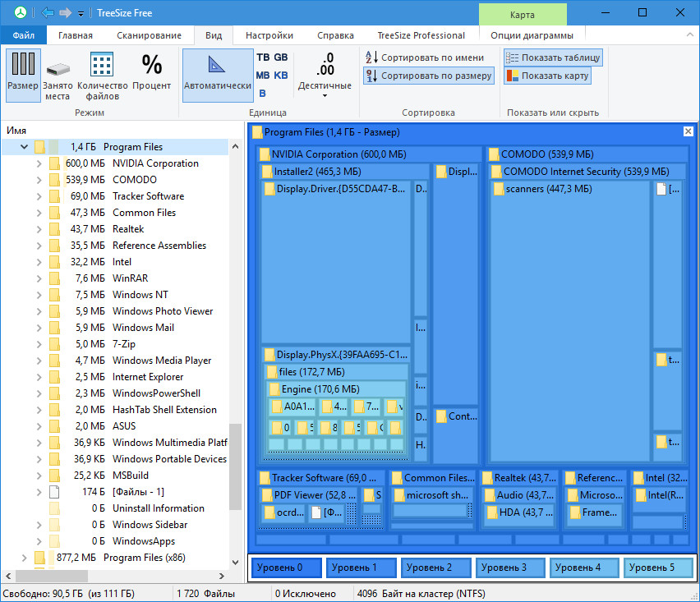Click the Common Files folder icon
The width and height of the screenshot is (700, 602).
point(54,213)
